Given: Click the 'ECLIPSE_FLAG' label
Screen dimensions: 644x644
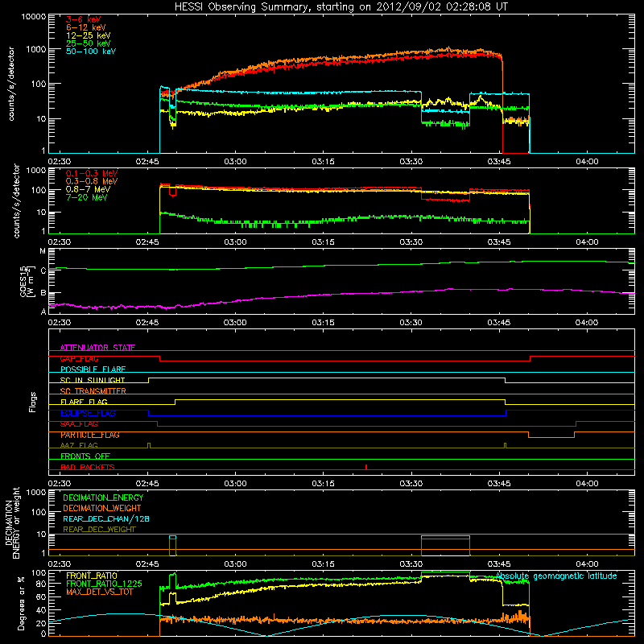Looking at the screenshot, I should (89, 413).
